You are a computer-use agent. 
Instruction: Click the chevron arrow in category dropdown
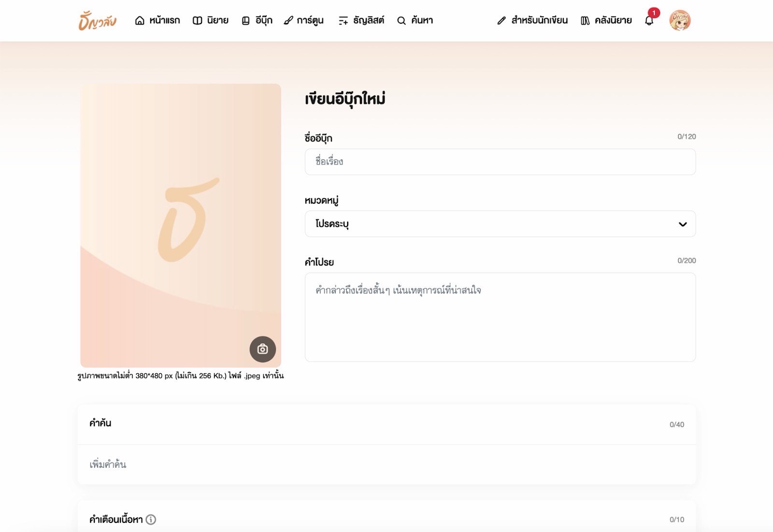tap(683, 224)
